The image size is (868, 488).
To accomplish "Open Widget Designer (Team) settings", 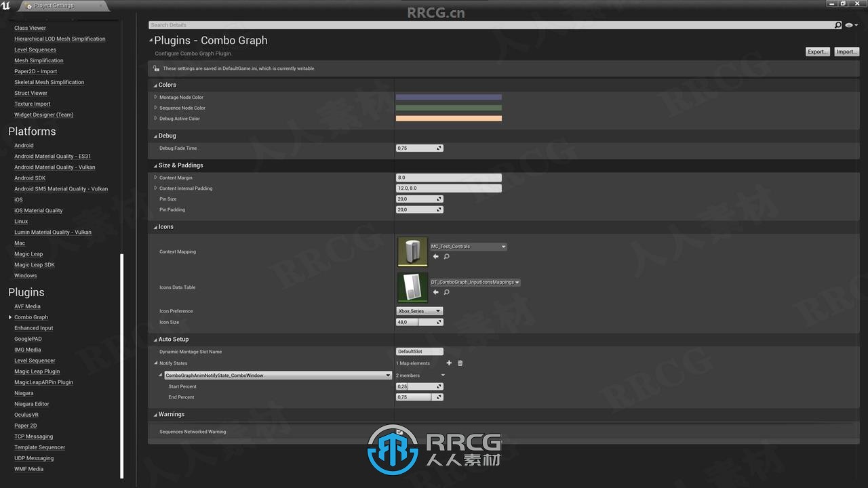I will pos(44,115).
